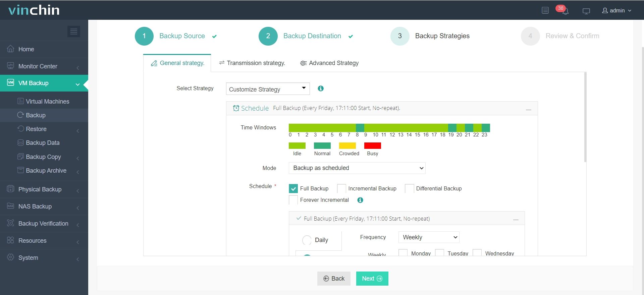Switch to General strategy tab
Screen dimensions: 644x295
[177, 63]
